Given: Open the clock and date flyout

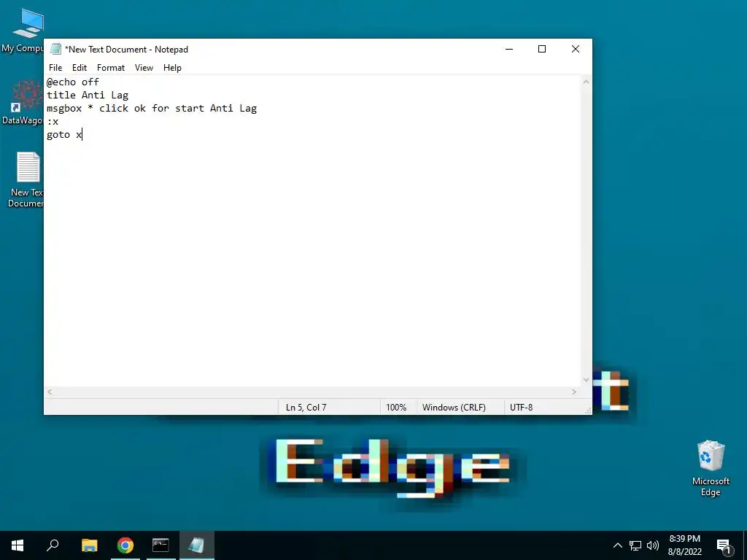Looking at the screenshot, I should (x=684, y=545).
